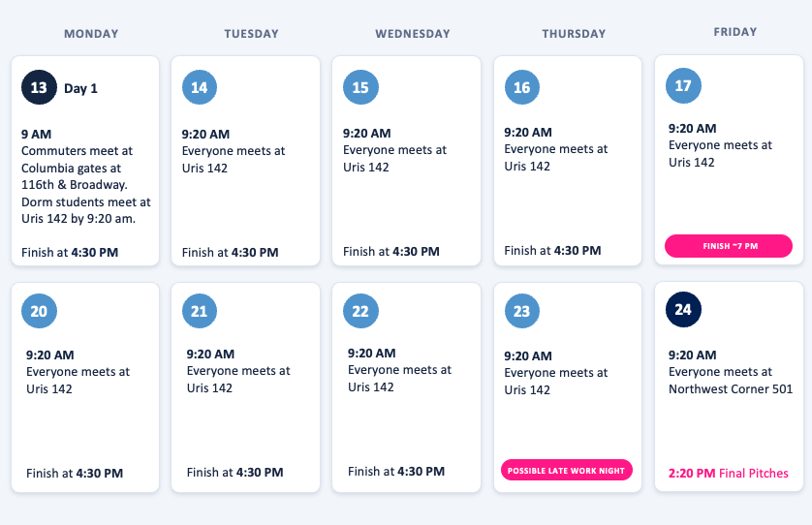Click the pink FINISH ~7 PM badge
This screenshot has height=525, width=812.
pyautogui.click(x=729, y=246)
